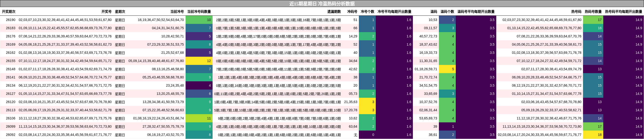Click the 当前冷号 column header
Screen dimensions: 644x139
[x=177, y=12]
